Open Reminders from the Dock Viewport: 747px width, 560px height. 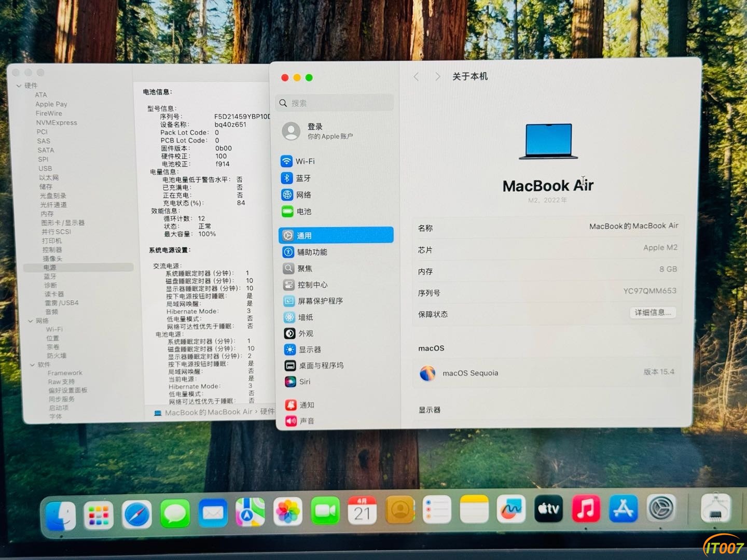click(437, 510)
